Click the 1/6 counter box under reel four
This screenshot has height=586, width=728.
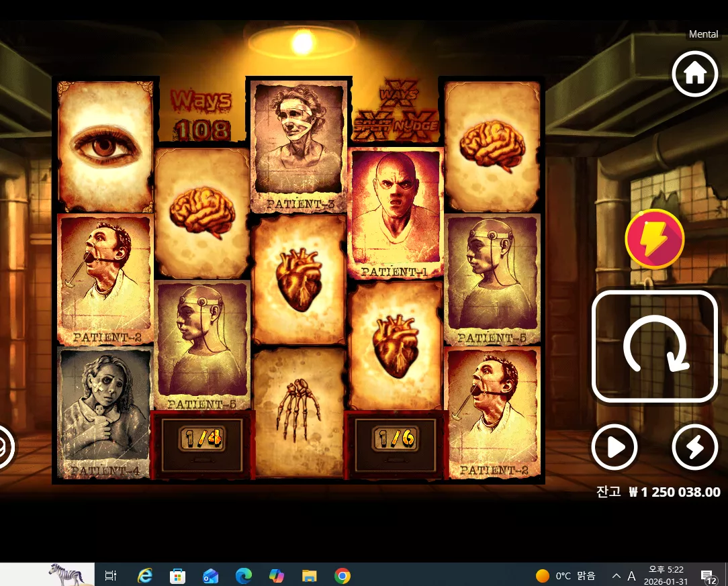pyautogui.click(x=396, y=445)
